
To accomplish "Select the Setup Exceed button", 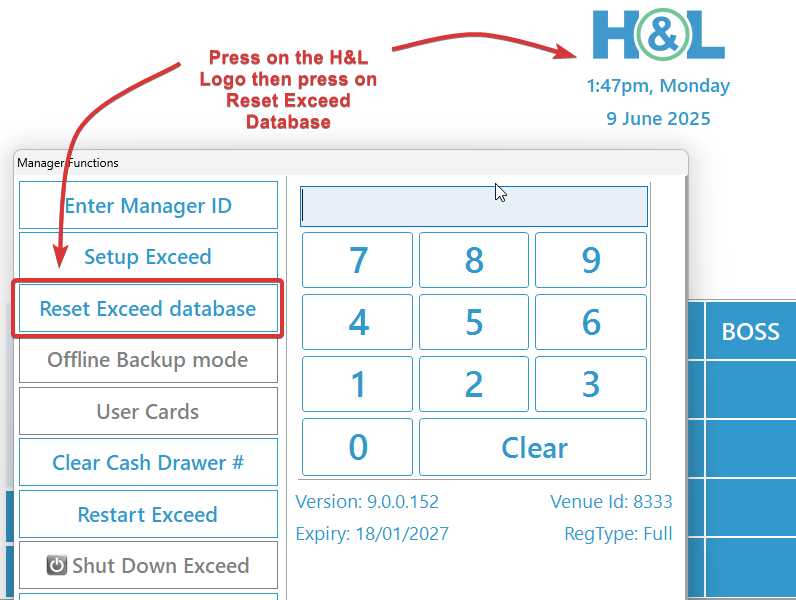I will click(x=148, y=256).
